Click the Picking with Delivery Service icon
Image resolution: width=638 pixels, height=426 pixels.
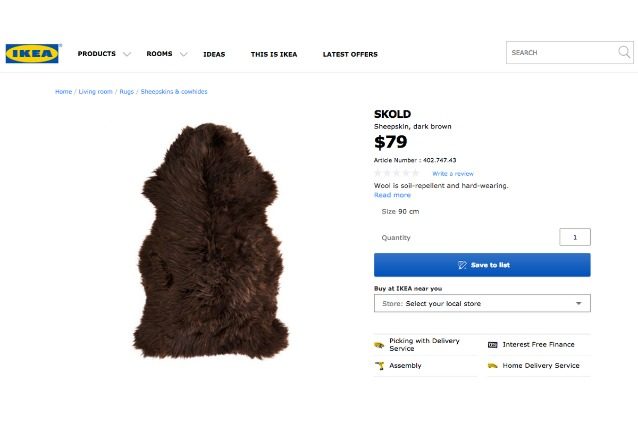click(379, 345)
